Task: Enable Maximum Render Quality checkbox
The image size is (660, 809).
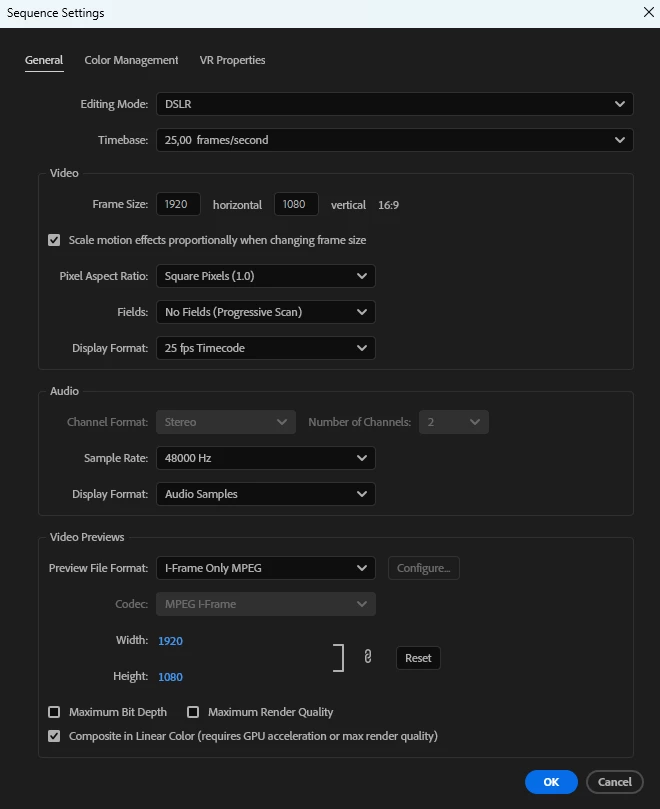Action: 193,712
